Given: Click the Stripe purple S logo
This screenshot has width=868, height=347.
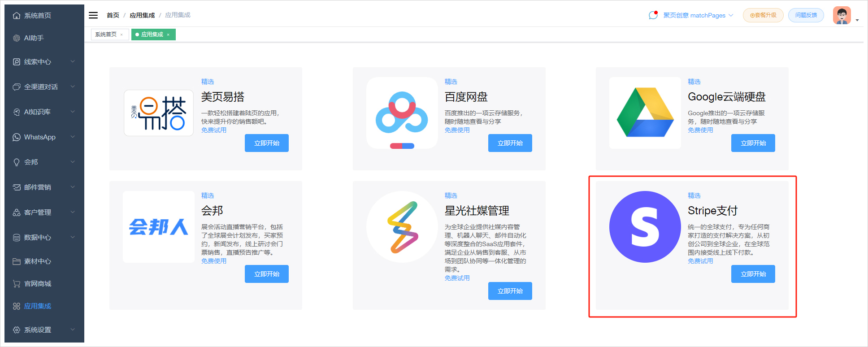Looking at the screenshot, I should tap(645, 227).
